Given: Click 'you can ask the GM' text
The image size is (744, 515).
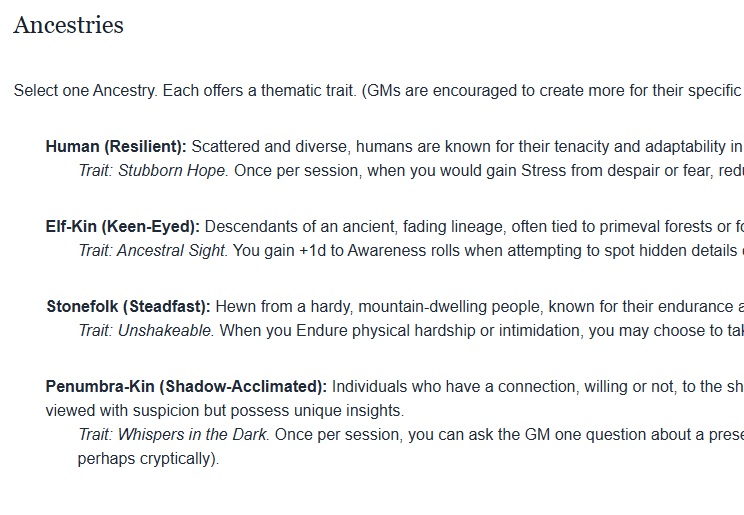Looking at the screenshot, I should [479, 434].
